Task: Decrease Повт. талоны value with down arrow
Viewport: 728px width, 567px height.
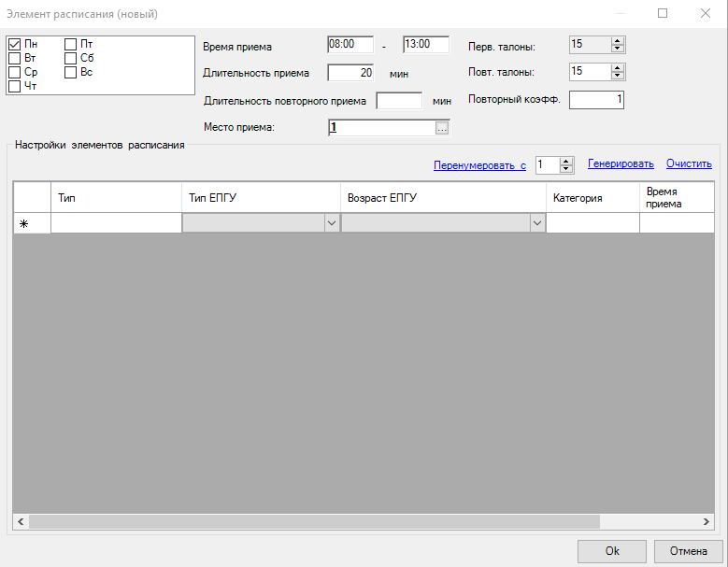Action: pyautogui.click(x=617, y=75)
